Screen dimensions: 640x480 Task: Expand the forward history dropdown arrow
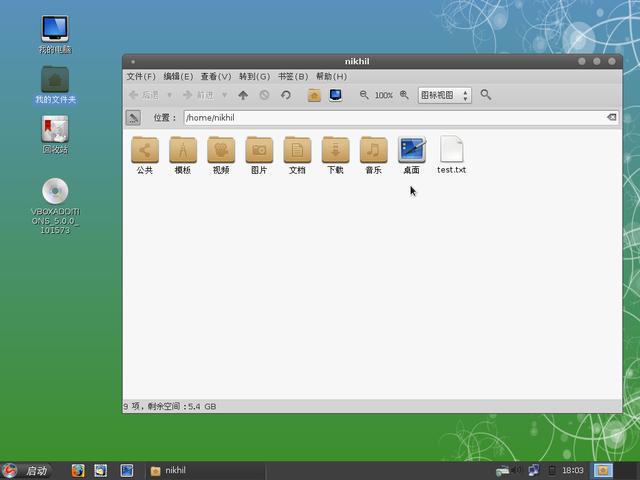click(224, 95)
